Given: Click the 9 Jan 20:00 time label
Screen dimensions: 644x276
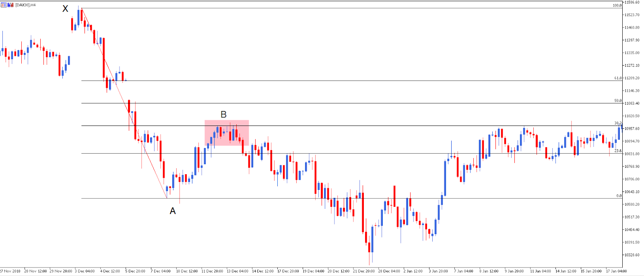Looking at the screenshot, I should click(514, 271).
